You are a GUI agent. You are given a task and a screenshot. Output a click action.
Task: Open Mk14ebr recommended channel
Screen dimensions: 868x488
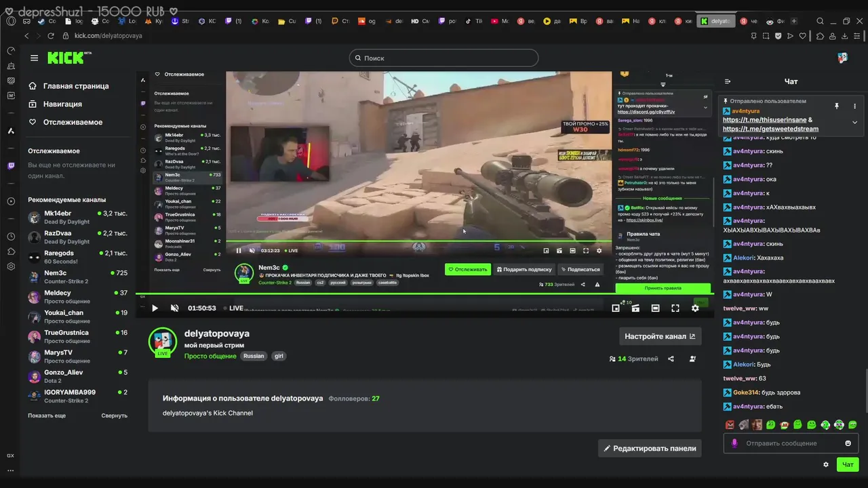tap(77, 217)
